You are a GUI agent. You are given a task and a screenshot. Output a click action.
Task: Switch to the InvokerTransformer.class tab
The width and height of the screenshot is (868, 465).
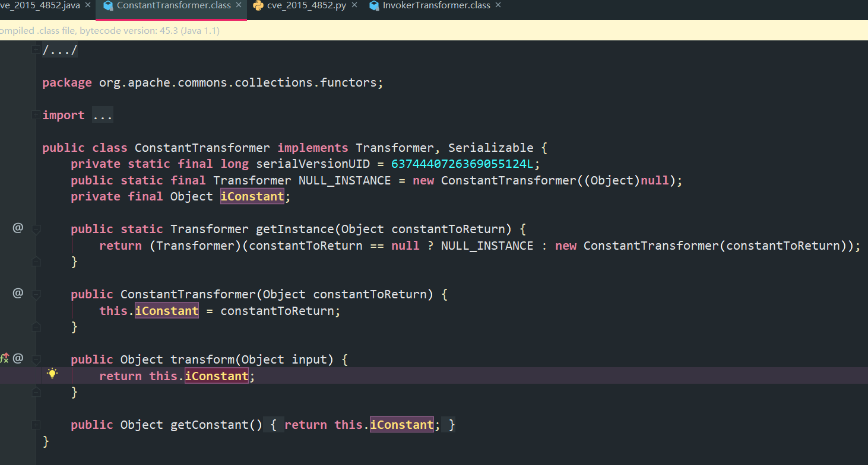[x=436, y=5]
